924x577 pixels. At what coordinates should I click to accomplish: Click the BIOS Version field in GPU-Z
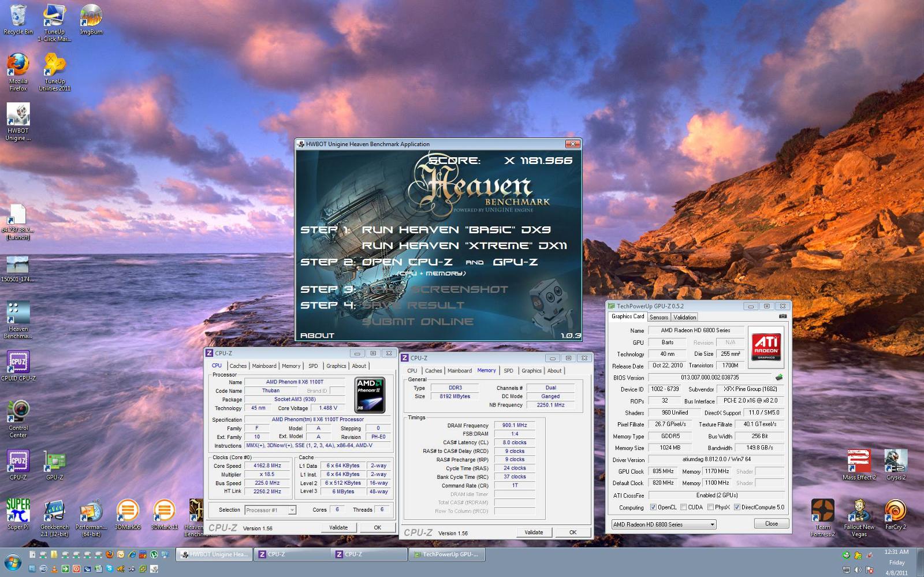pos(710,377)
